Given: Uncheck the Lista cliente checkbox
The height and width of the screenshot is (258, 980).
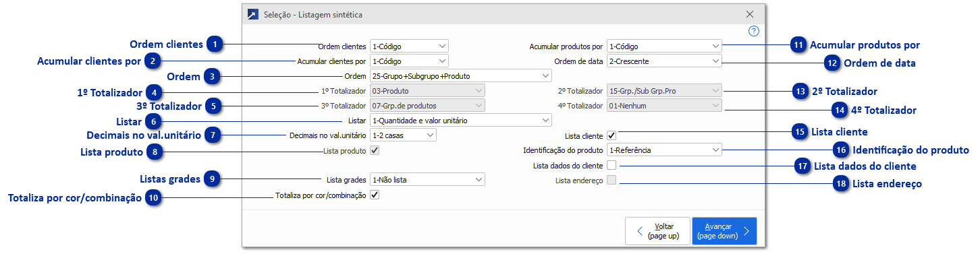Looking at the screenshot, I should 611,135.
